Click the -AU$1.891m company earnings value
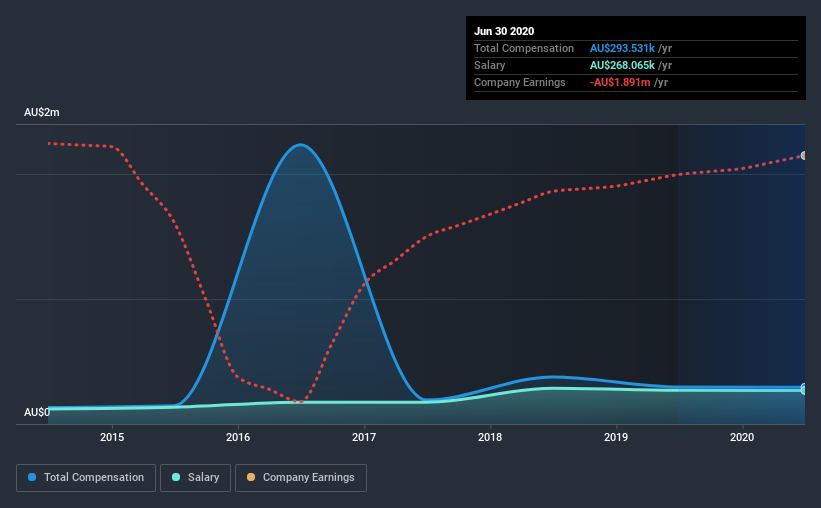Viewport: 821px width, 508px height. tap(620, 82)
